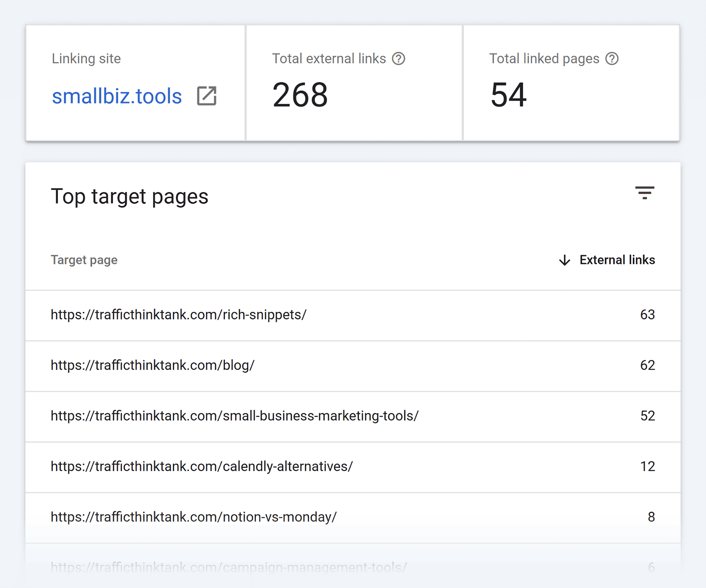
Task: Open the rich-snippets target page row
Action: coord(178,315)
